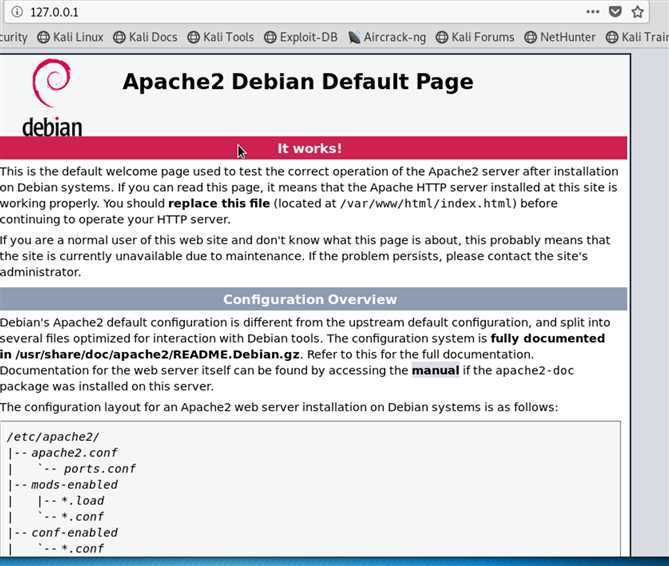The image size is (669, 566).
Task: Follow the manual link in documentation text
Action: tap(435, 370)
